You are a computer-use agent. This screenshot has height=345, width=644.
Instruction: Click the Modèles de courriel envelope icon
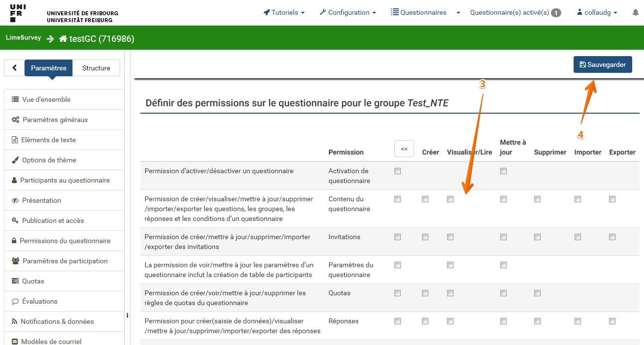click(15, 342)
